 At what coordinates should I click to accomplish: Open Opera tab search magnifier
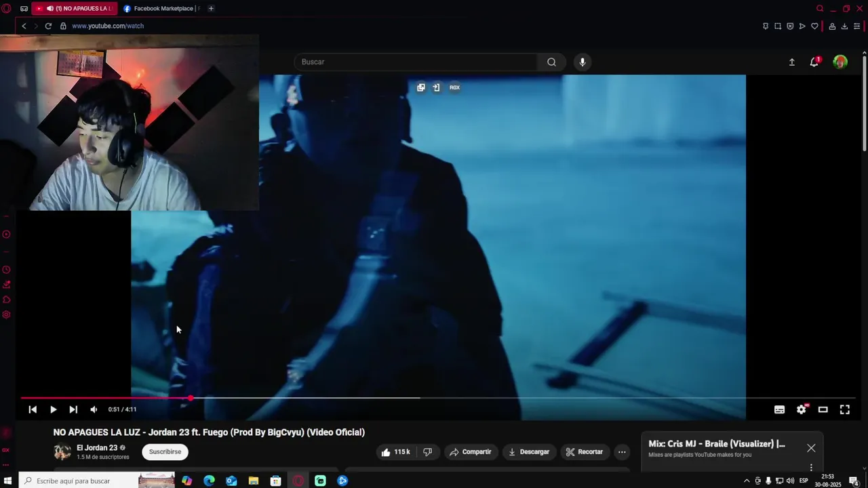[x=820, y=8]
